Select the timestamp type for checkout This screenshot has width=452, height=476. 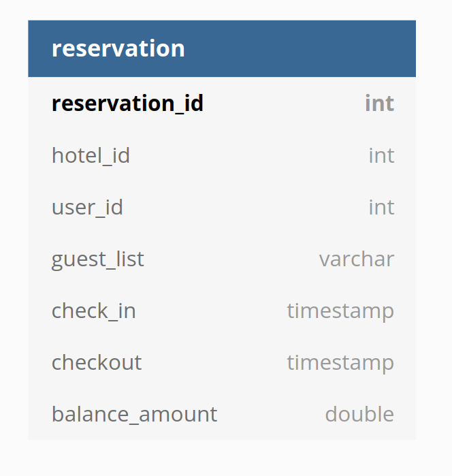coord(340,364)
